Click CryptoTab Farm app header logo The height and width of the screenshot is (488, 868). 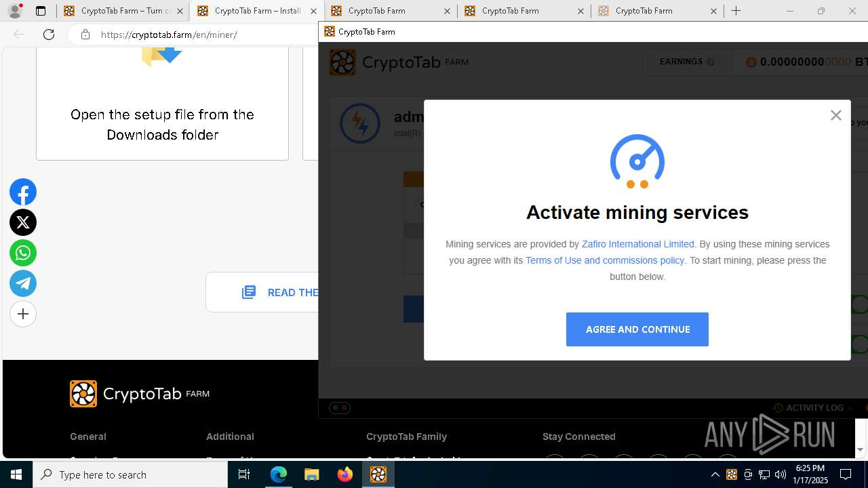[399, 62]
